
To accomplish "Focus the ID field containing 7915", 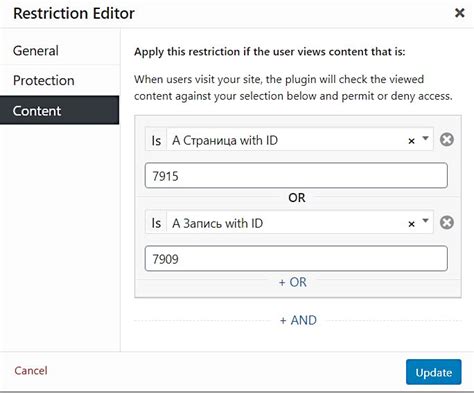I will pos(296,176).
